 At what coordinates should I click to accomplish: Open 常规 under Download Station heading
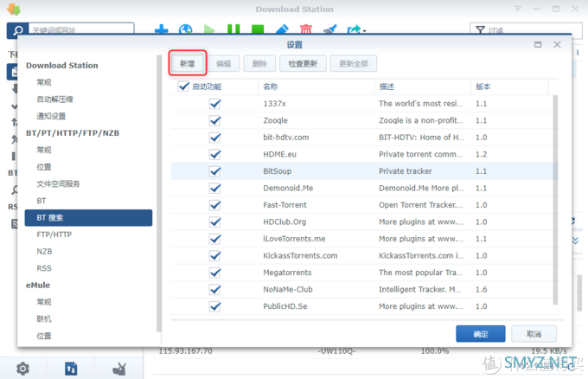pos(44,82)
